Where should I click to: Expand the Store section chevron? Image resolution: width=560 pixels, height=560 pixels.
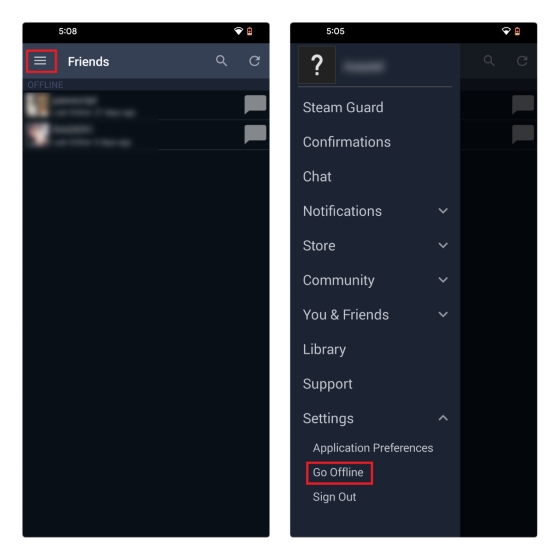pos(443,245)
